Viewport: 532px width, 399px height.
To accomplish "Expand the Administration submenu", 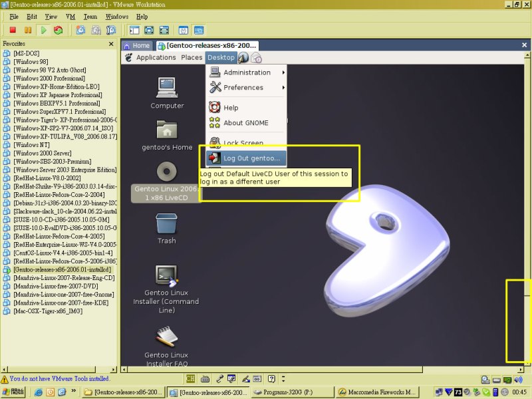I will [x=246, y=72].
